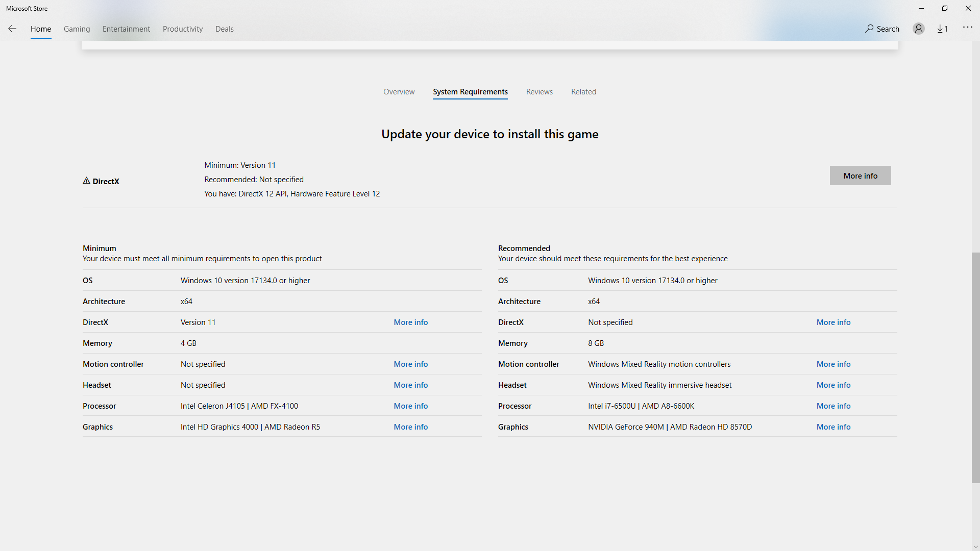
Task: Click 'Intel i7-6500U | AMD A8-6600K' value
Action: tap(641, 406)
